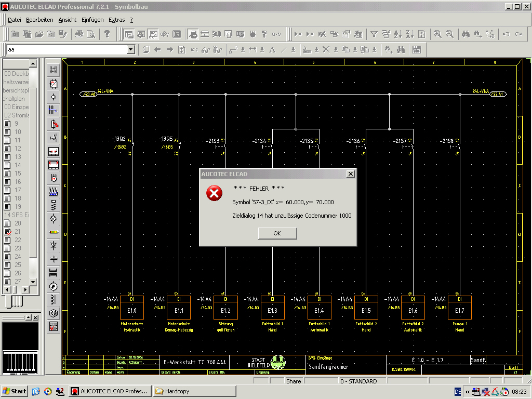Click the page list scroll-up arrow
This screenshot has height=399, width=532.
click(33, 63)
